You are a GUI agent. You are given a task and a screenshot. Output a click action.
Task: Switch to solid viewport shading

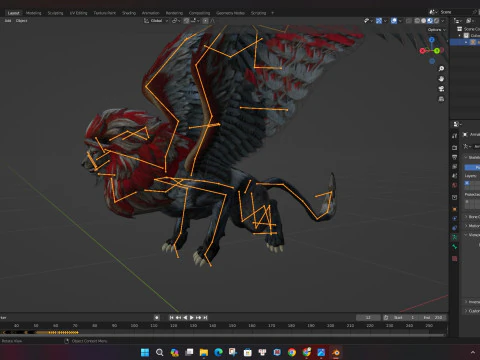[x=423, y=21]
